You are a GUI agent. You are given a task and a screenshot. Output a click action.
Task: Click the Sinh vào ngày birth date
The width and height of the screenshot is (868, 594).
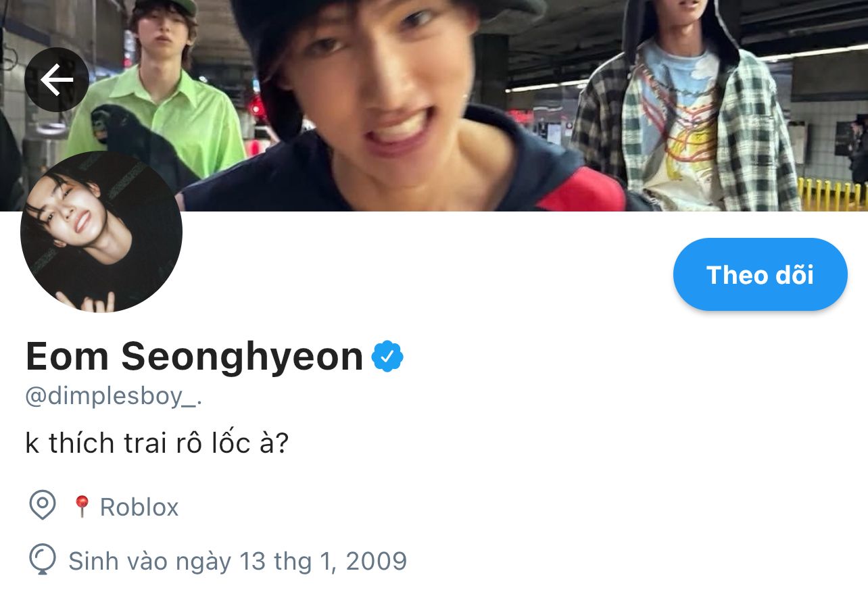point(238,561)
